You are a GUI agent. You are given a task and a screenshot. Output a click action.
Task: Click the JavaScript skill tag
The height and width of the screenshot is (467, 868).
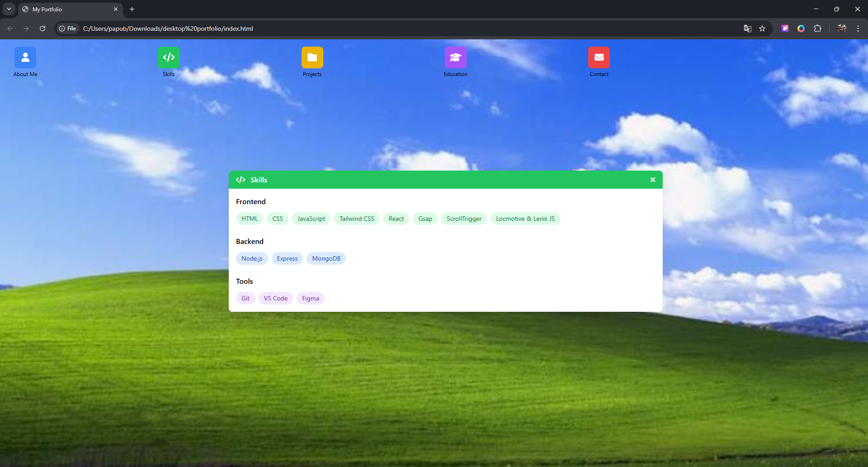coord(311,219)
